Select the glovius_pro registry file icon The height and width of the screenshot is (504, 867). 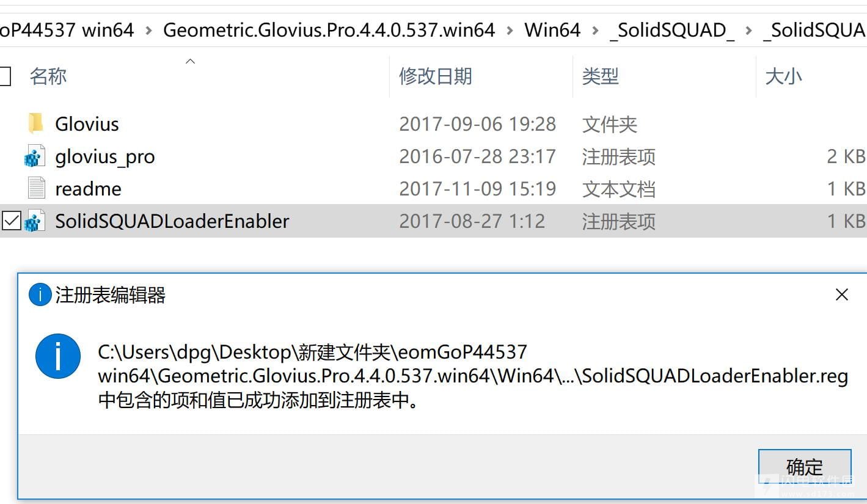(x=35, y=156)
